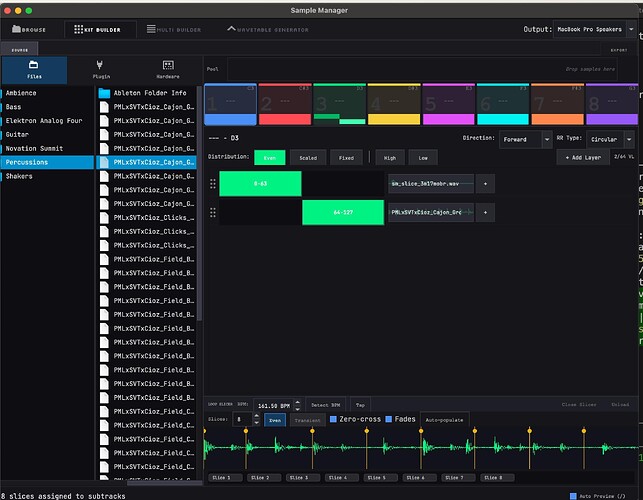Grab the drag handle of the 64-127 layer

212,212
